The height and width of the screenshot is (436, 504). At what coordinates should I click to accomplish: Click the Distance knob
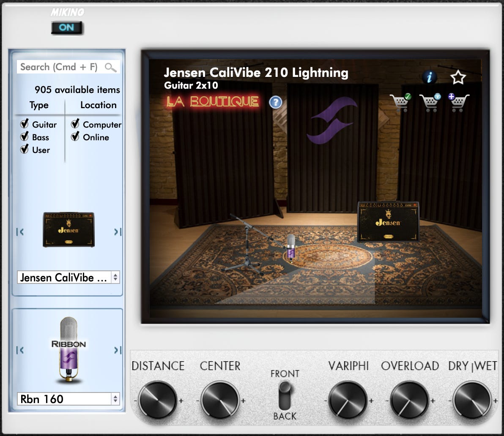click(157, 400)
